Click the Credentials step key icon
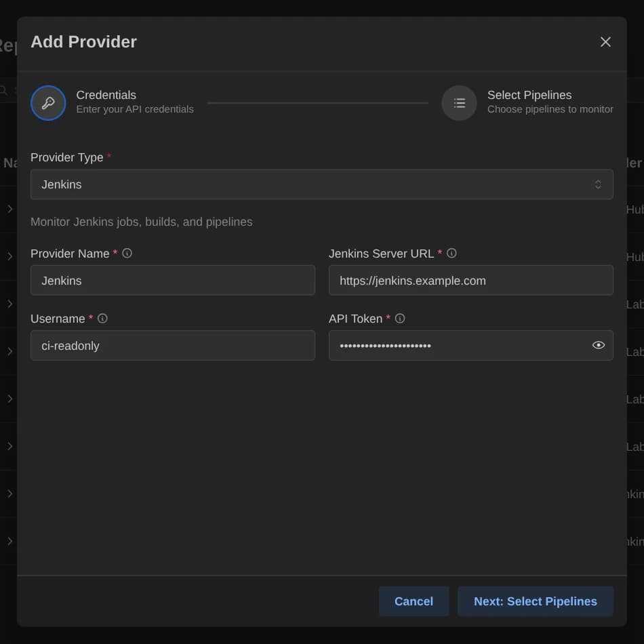Image resolution: width=644 pixels, height=644 pixels. click(48, 102)
